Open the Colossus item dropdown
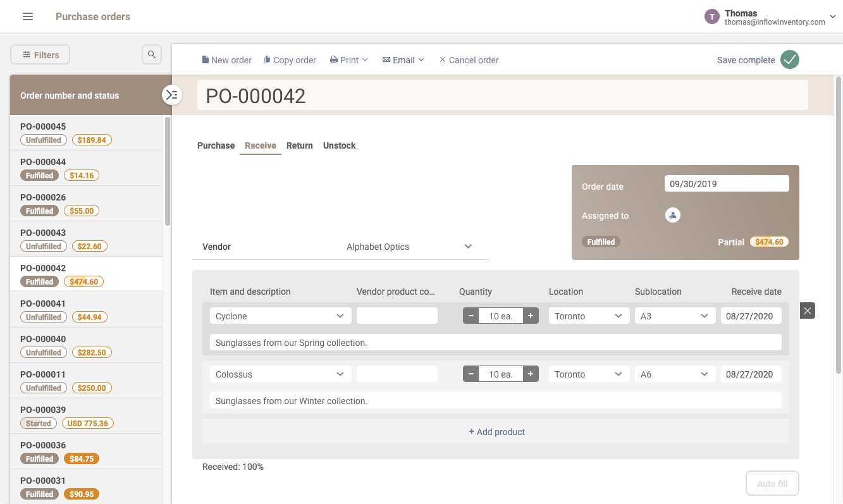 (281, 374)
